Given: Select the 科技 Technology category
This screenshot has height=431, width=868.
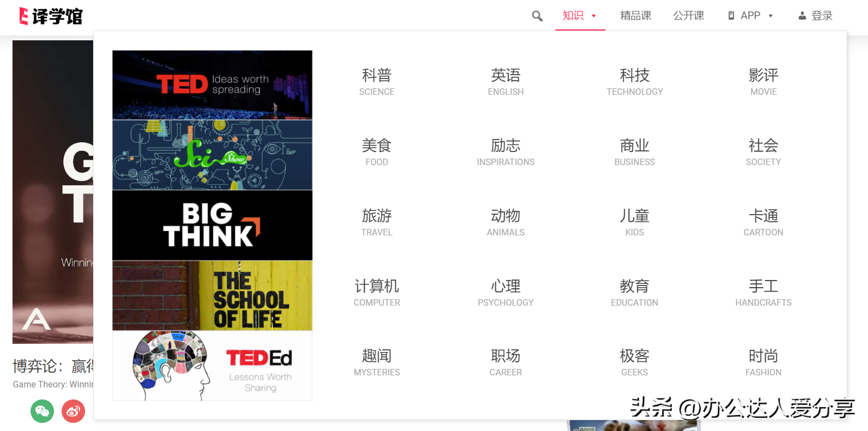Looking at the screenshot, I should click(x=635, y=82).
